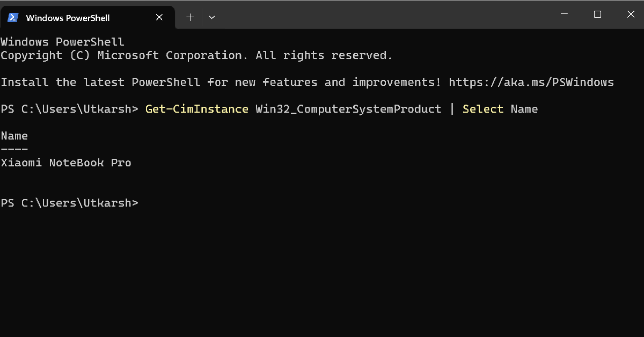The height and width of the screenshot is (337, 644).
Task: Click the yellow Select keyword
Action: [x=483, y=109]
